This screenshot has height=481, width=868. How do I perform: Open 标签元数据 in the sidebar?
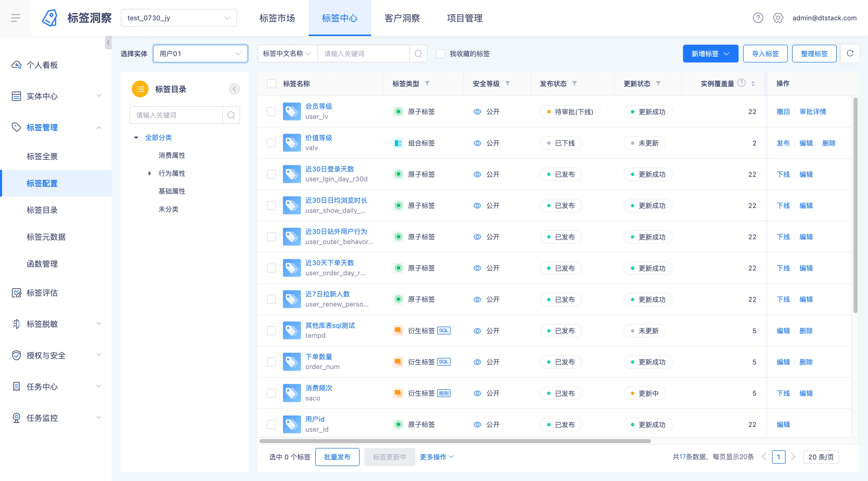click(46, 237)
